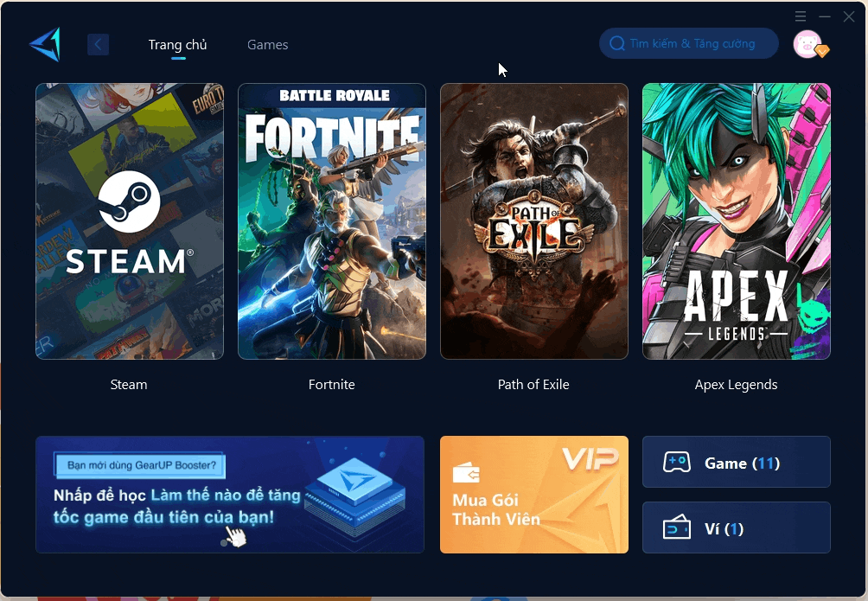Click the Steam label text

[x=129, y=385]
